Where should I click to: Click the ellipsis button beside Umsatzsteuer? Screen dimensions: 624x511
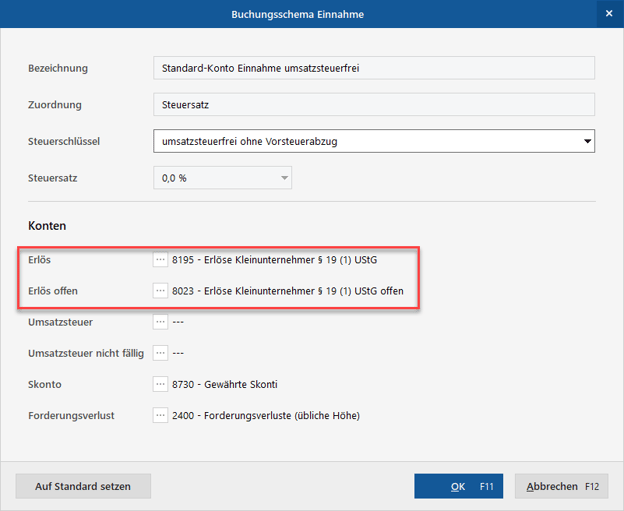(x=160, y=322)
